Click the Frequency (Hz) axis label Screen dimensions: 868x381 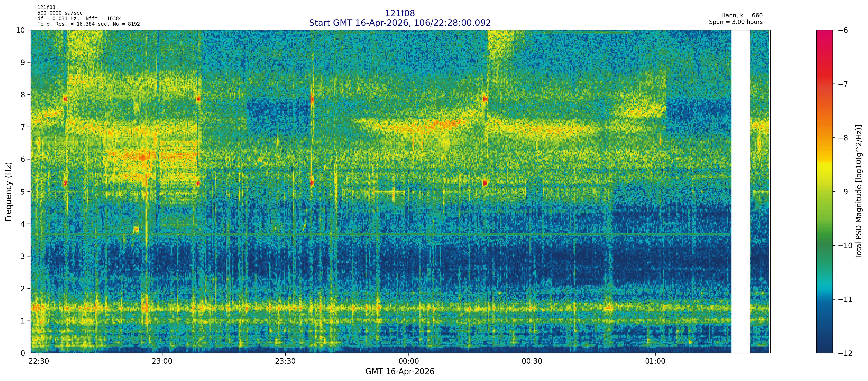(x=9, y=192)
